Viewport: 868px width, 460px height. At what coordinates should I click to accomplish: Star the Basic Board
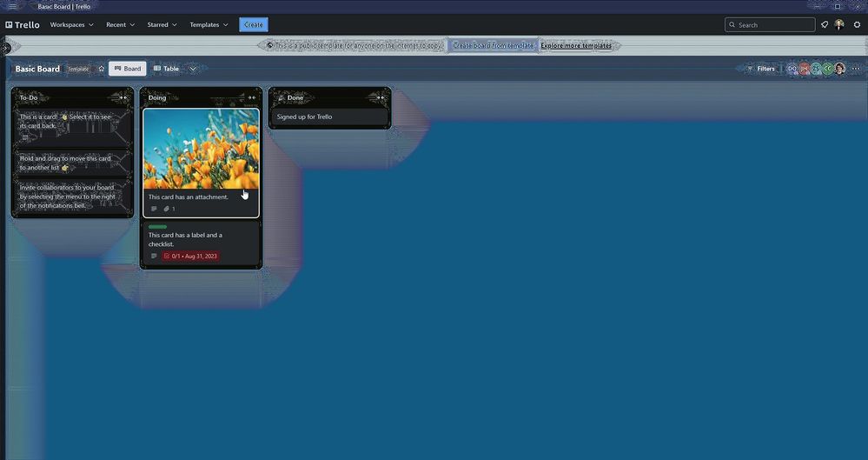click(102, 69)
